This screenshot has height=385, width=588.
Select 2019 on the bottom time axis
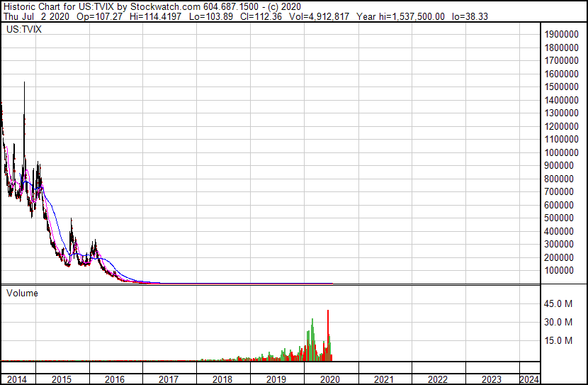point(276,379)
